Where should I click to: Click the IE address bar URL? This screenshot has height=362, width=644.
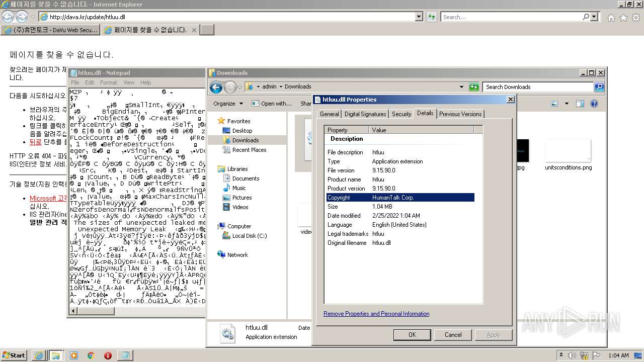click(x=88, y=17)
